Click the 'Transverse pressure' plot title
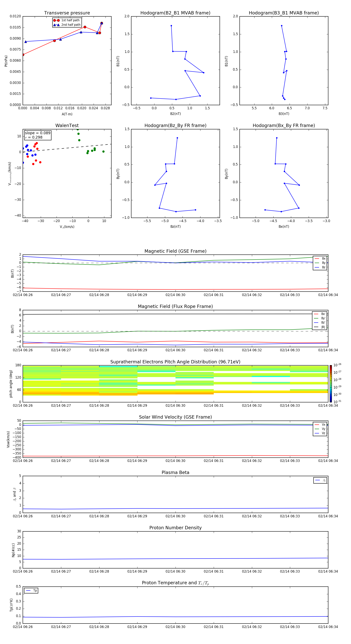Viewport: 351px width, 644px height. (x=67, y=13)
